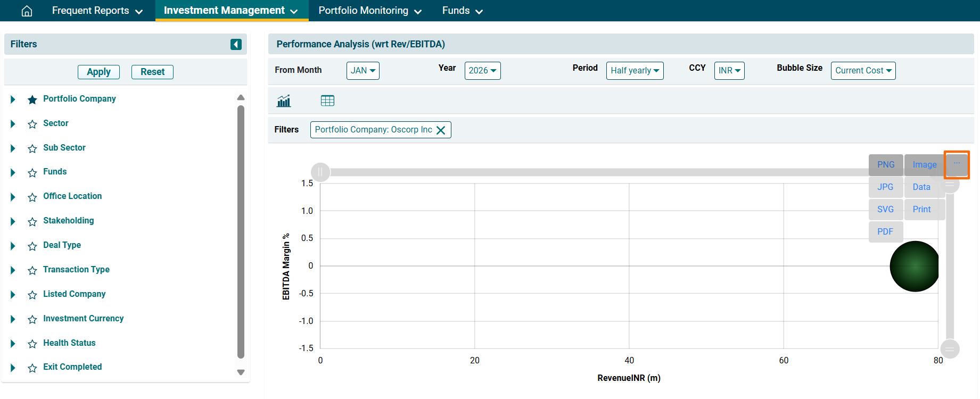Switch to chart view icon
Image resolution: width=980 pixels, height=399 pixels.
(284, 101)
